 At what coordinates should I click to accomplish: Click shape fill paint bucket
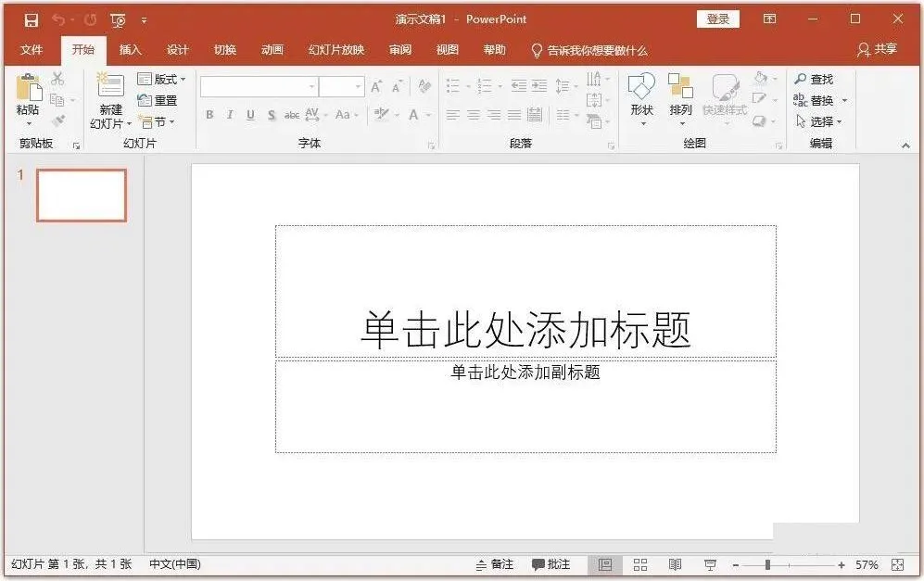tap(761, 79)
